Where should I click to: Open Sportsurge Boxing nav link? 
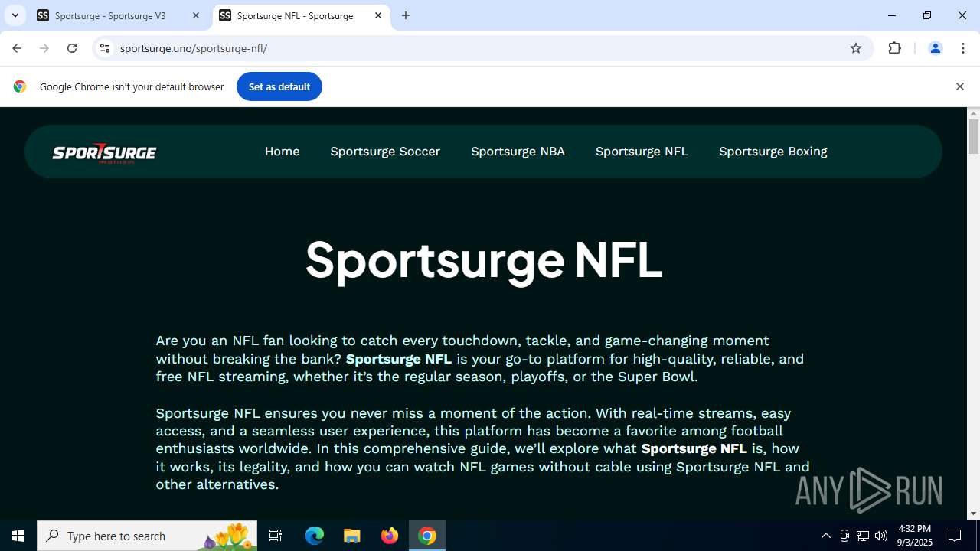(773, 152)
